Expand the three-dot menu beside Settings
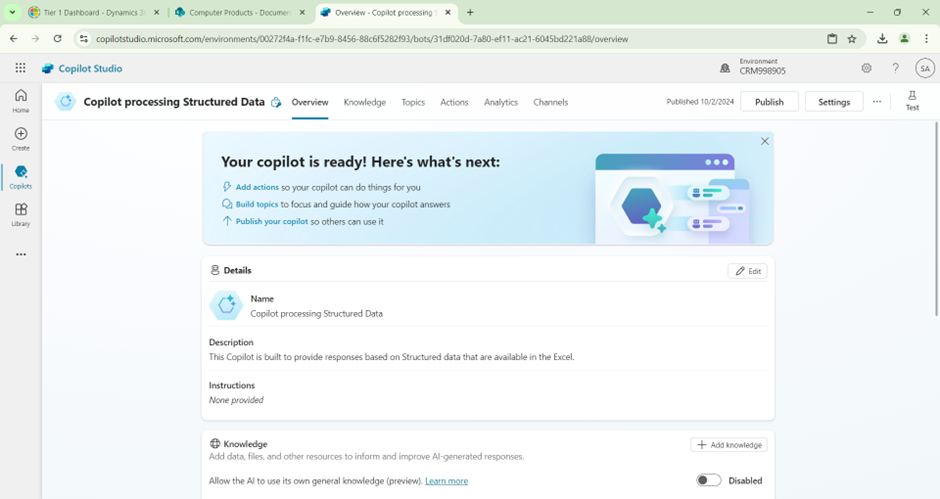 coord(877,102)
